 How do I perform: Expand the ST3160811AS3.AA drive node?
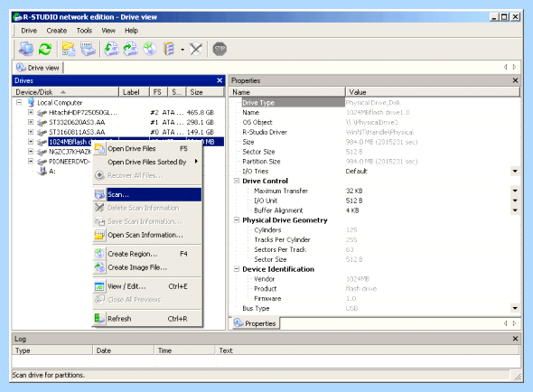[31, 132]
